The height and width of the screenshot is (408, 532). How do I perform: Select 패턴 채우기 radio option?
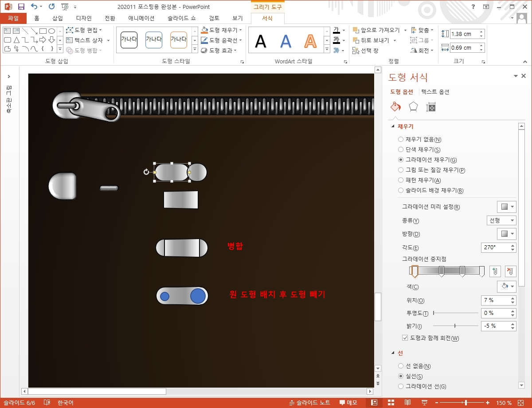[419, 180]
